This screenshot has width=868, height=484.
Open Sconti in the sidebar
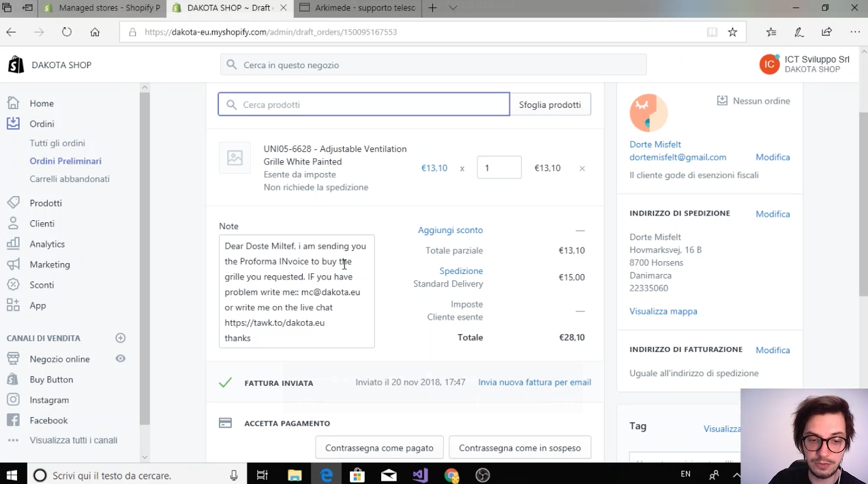point(42,285)
